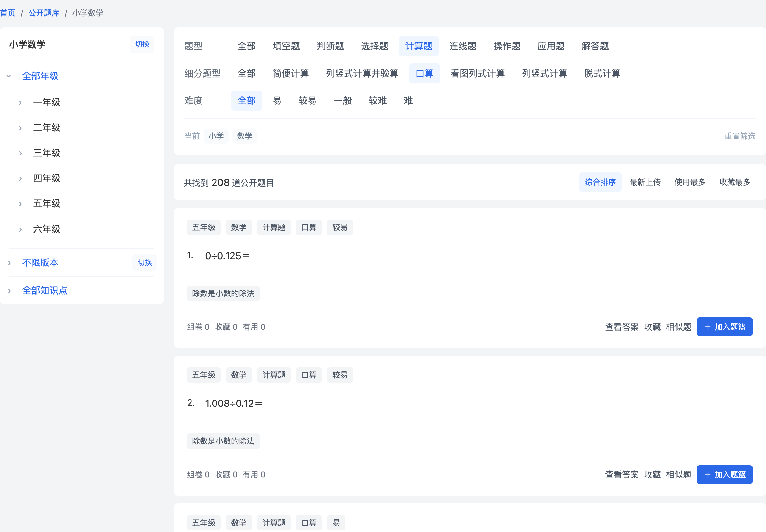Image resolution: width=766 pixels, height=532 pixels.
Task: Set difficulty to 易
Action: [277, 101]
